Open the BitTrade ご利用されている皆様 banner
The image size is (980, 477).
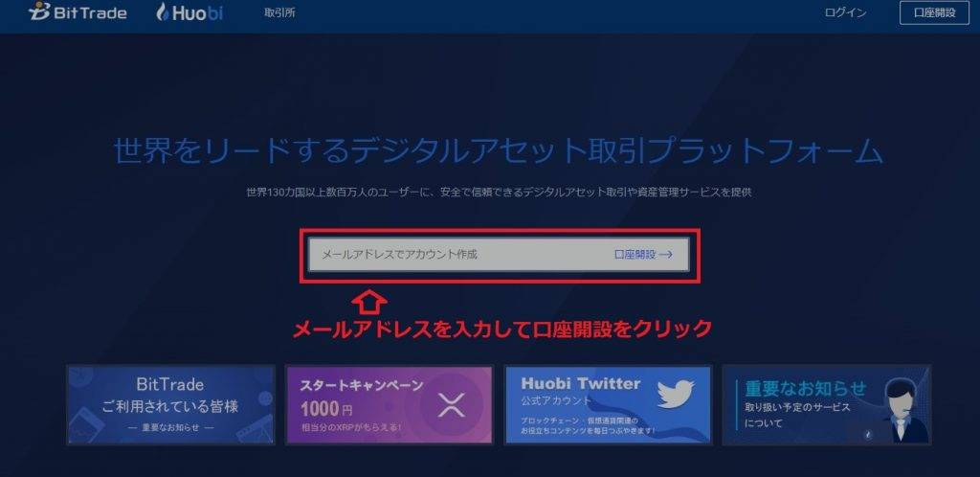(x=170, y=404)
